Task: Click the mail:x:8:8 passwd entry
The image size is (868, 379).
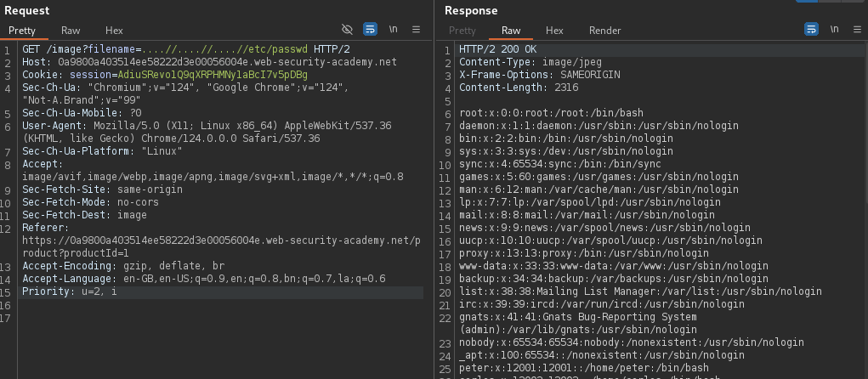Action: click(587, 215)
